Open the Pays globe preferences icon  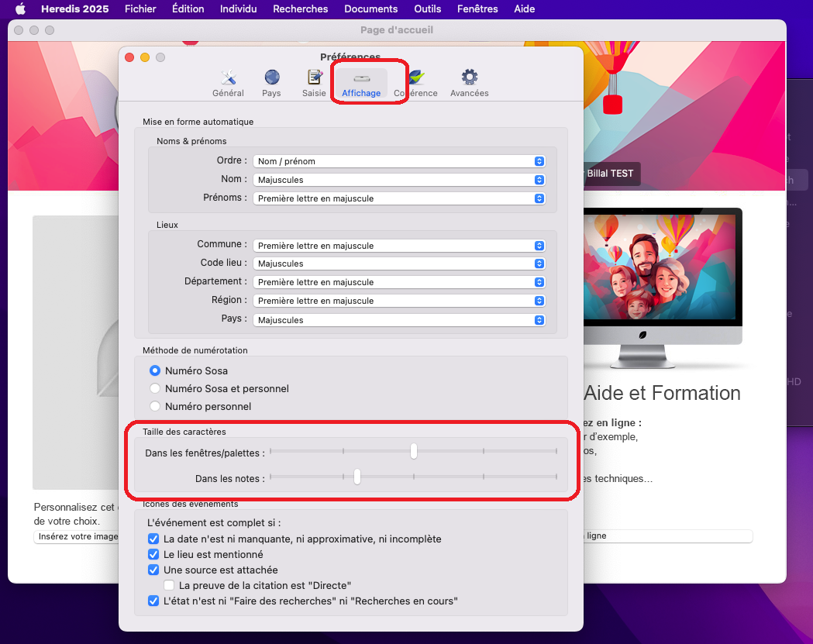click(271, 83)
